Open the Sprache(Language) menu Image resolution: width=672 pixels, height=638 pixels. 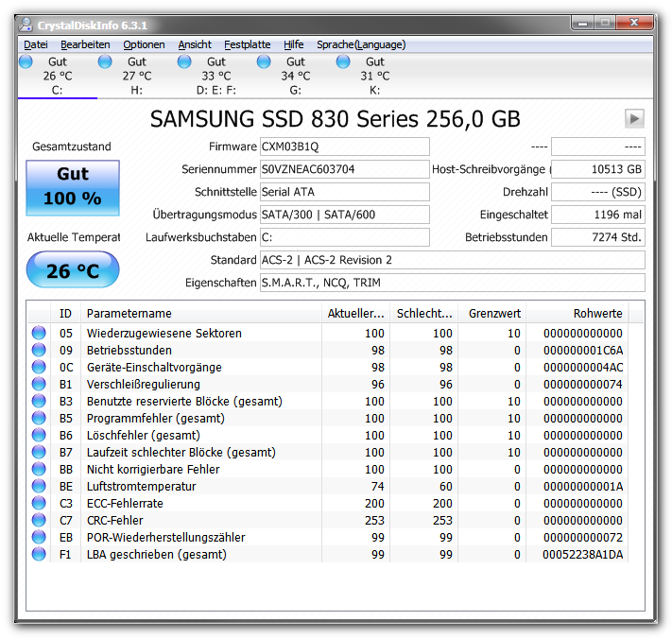pos(361,44)
